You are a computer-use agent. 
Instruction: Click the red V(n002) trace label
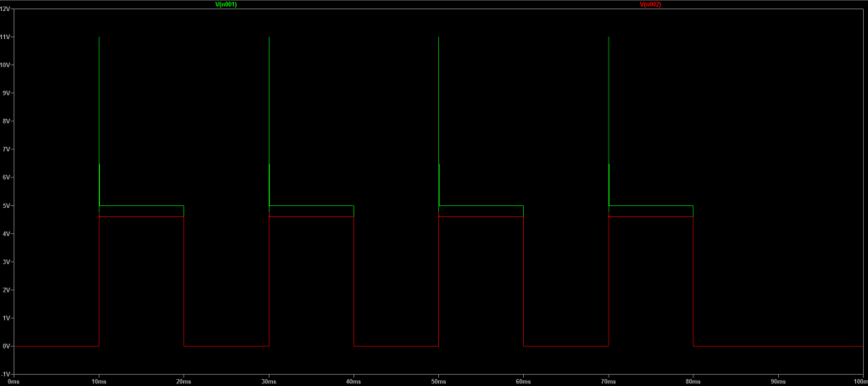(x=650, y=4)
